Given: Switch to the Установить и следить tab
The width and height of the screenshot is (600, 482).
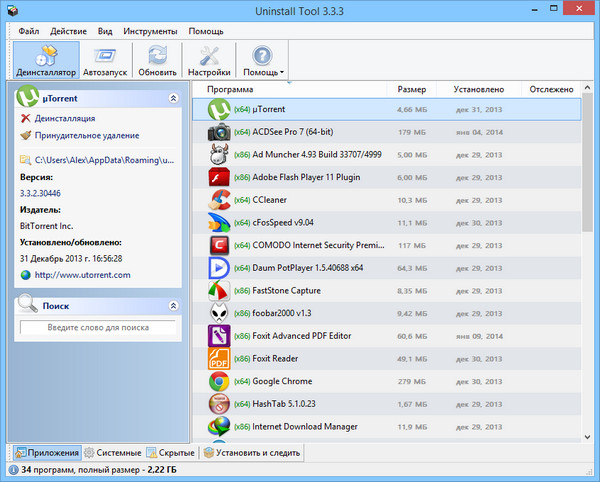Looking at the screenshot, I should click(251, 453).
